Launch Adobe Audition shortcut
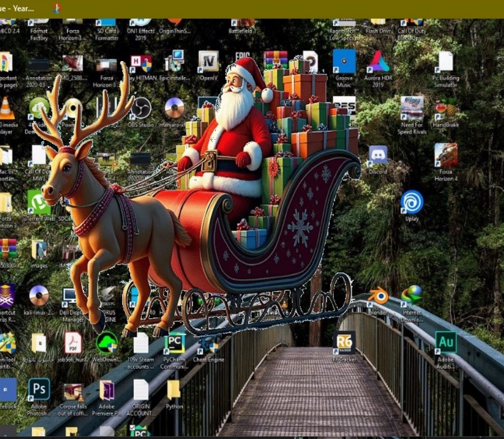Viewport: 504px width, 439px height. 445,342
